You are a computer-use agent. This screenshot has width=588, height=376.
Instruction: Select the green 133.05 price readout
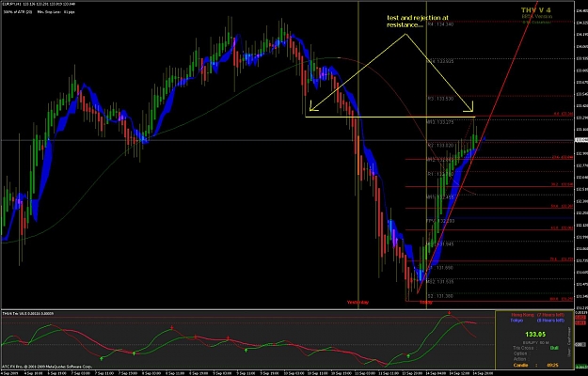coord(535,334)
